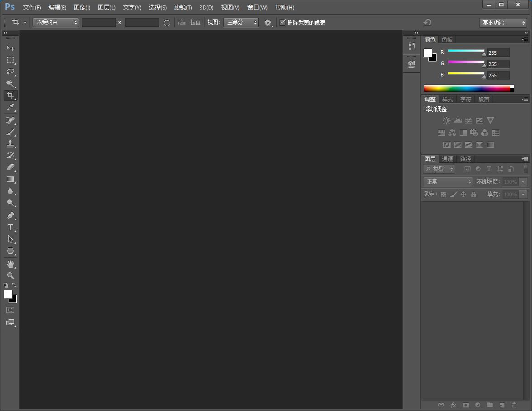The image size is (532, 411).
Task: Switch to the 字符 tab
Action: pos(465,99)
